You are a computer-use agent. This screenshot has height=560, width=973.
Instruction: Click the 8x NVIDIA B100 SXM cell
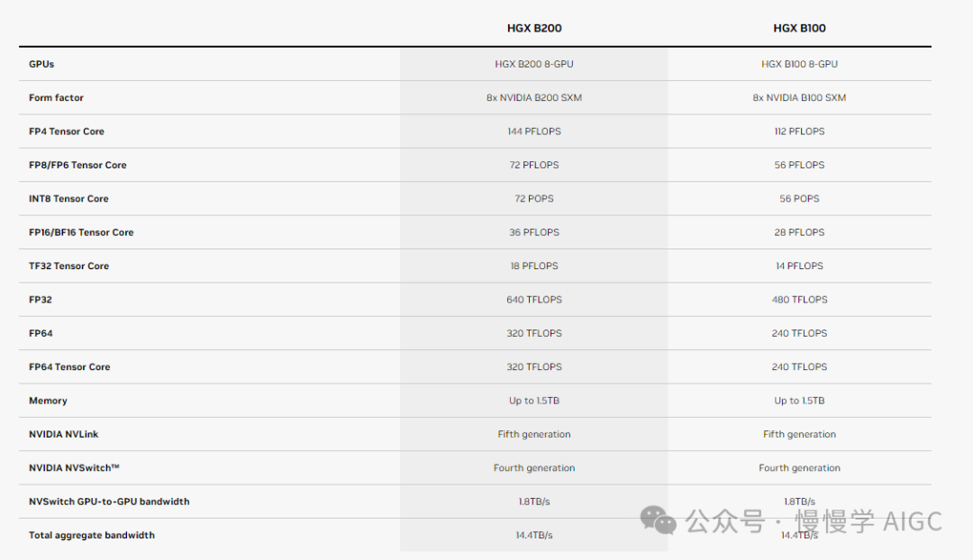(x=799, y=97)
